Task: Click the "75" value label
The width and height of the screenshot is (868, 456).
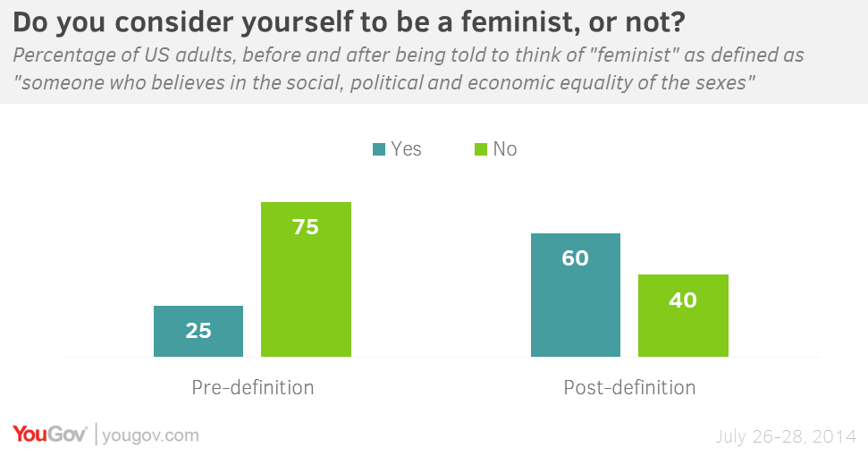Action: [x=306, y=227]
